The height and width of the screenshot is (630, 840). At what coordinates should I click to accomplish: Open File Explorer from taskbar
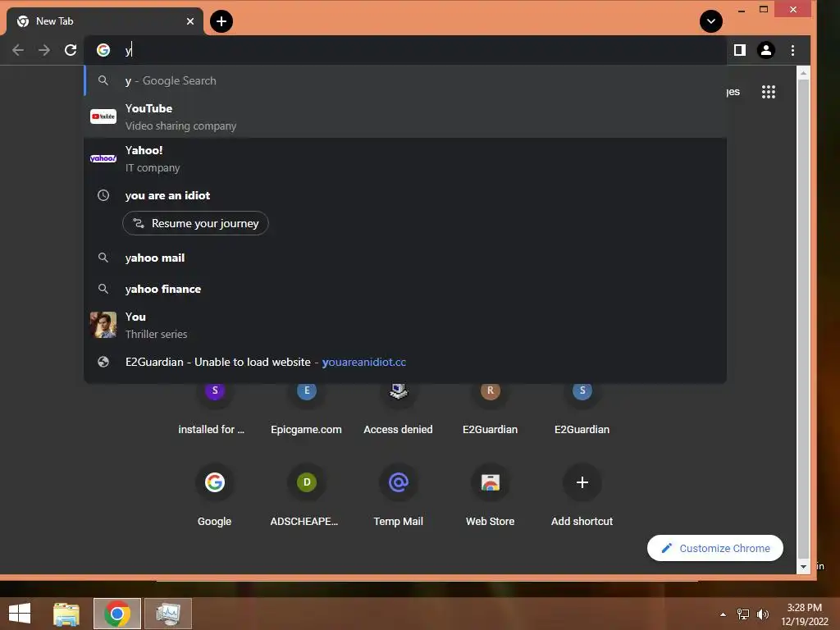pos(66,614)
